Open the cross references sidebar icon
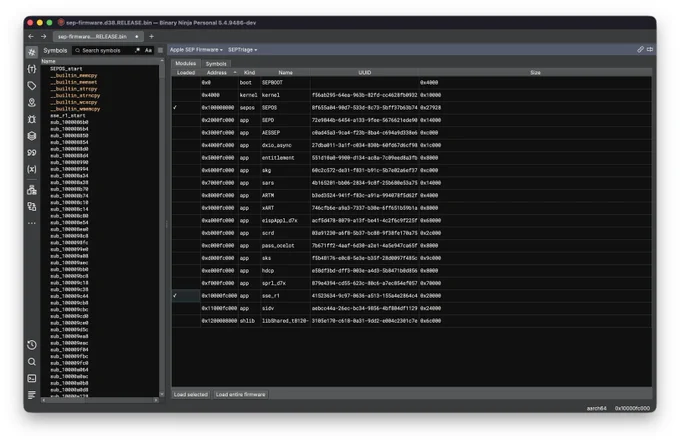The image size is (680, 444). click(32, 207)
